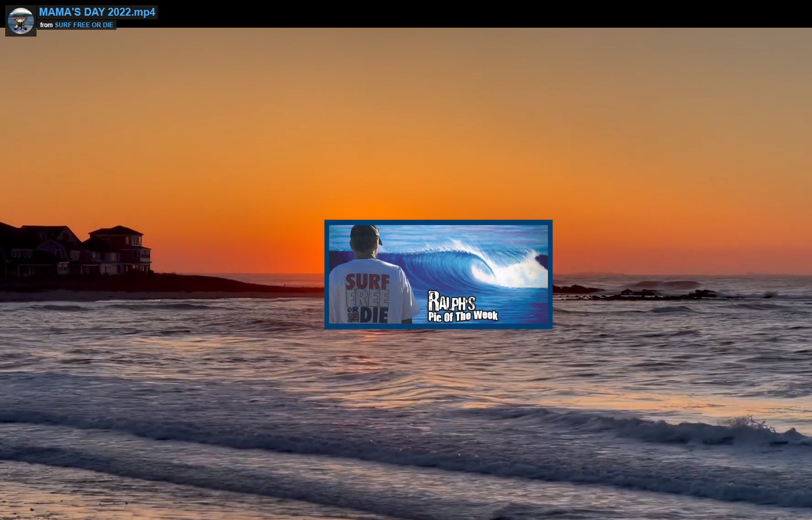Open the MAMA'S DAY 2022.mp4 title link
This screenshot has width=812, height=520.
click(x=97, y=12)
